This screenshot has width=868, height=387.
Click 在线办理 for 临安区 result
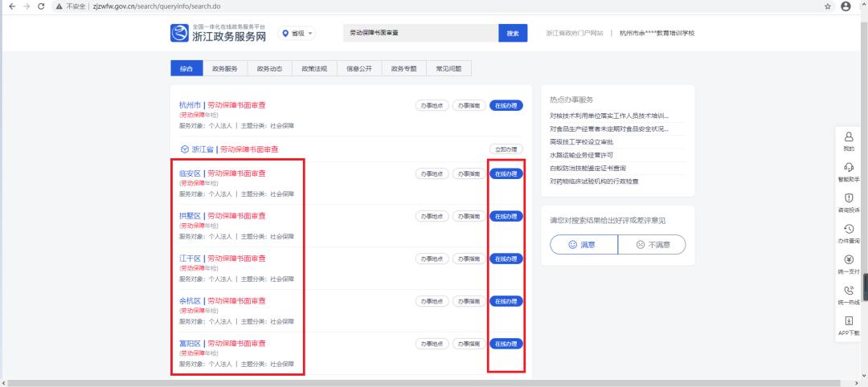506,173
